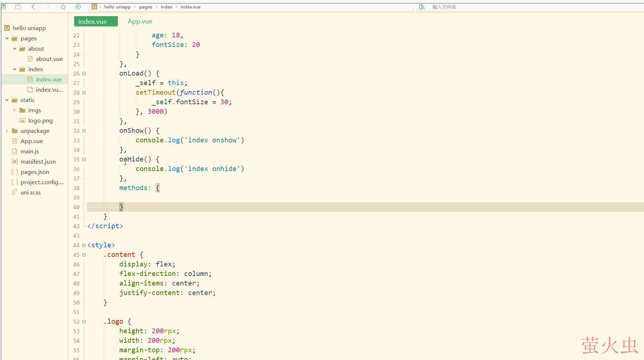Image resolution: width=644 pixels, height=360 pixels.
Task: Collapse the pages folder chevron
Action: tap(7, 38)
